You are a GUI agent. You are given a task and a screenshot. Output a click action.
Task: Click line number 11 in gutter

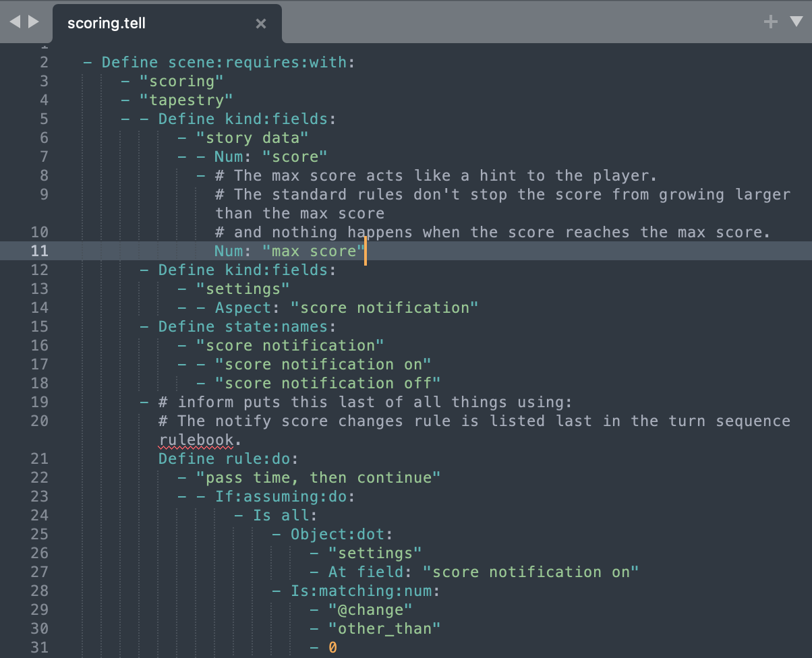(x=40, y=251)
